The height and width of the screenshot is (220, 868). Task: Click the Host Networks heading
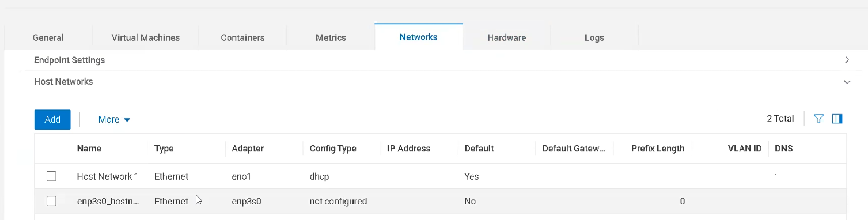(63, 82)
